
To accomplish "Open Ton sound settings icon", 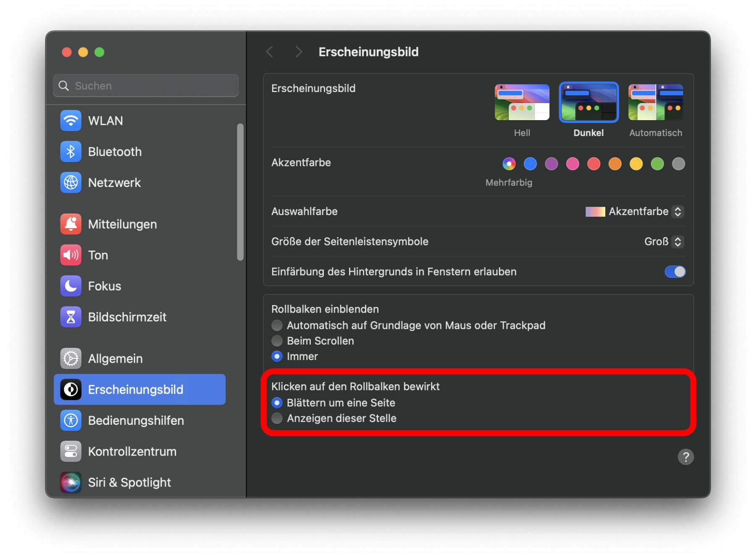I will 71,255.
